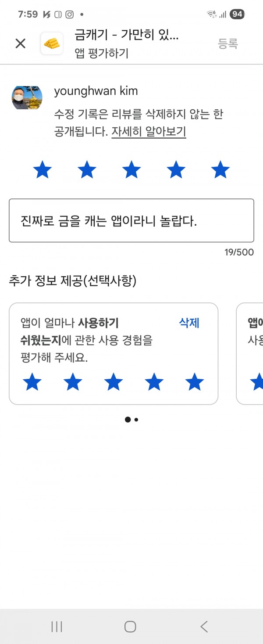The image size is (263, 644).
Task: Set overall rating to one star
Action: click(43, 169)
